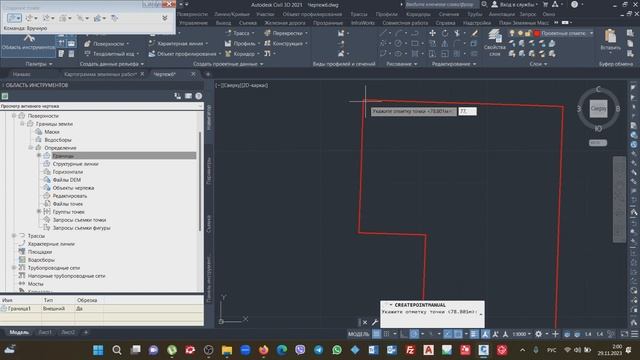The height and width of the screenshot is (360, 640).
Task: Open the Трассы ribbon tab
Action: (359, 14)
